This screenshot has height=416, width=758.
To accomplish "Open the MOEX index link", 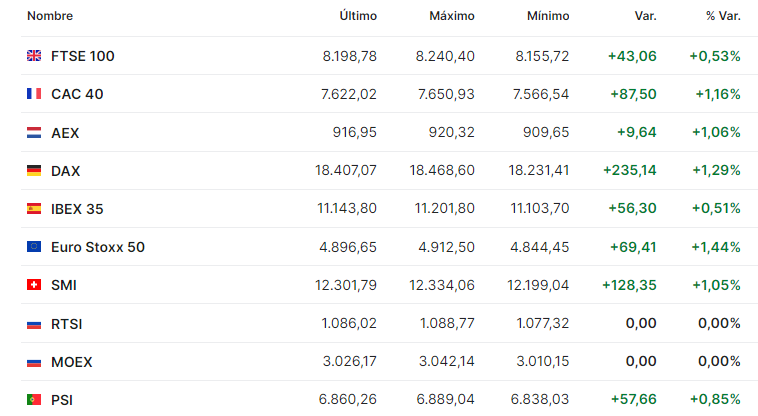I will (x=72, y=362).
